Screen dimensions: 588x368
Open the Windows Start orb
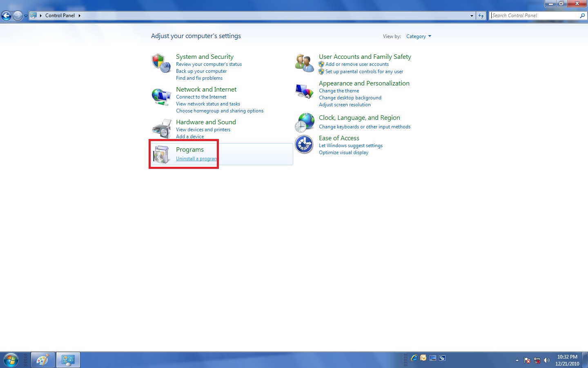click(11, 360)
